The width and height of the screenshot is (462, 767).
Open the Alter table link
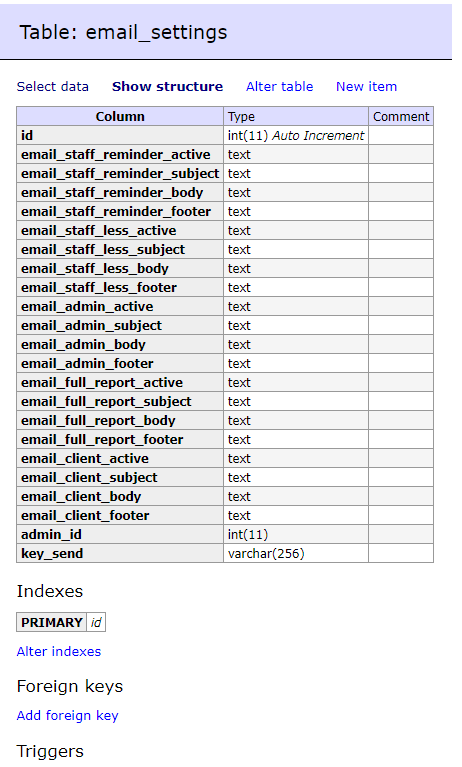279,87
